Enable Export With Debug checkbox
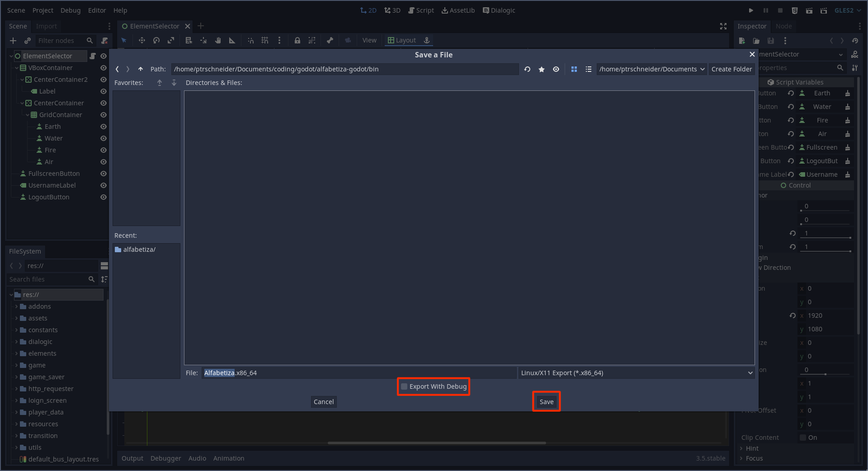This screenshot has height=471, width=868. (404, 386)
